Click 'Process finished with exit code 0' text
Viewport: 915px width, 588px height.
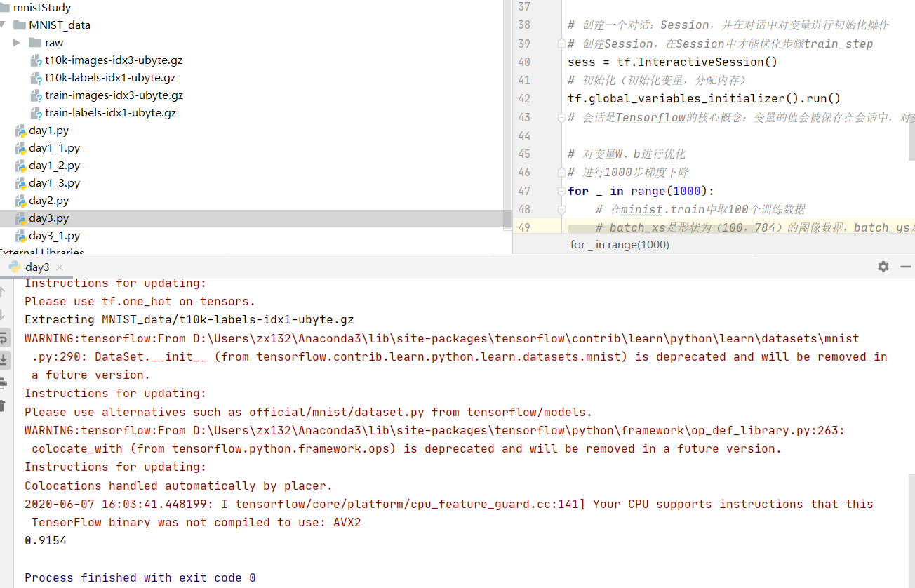pyautogui.click(x=140, y=578)
